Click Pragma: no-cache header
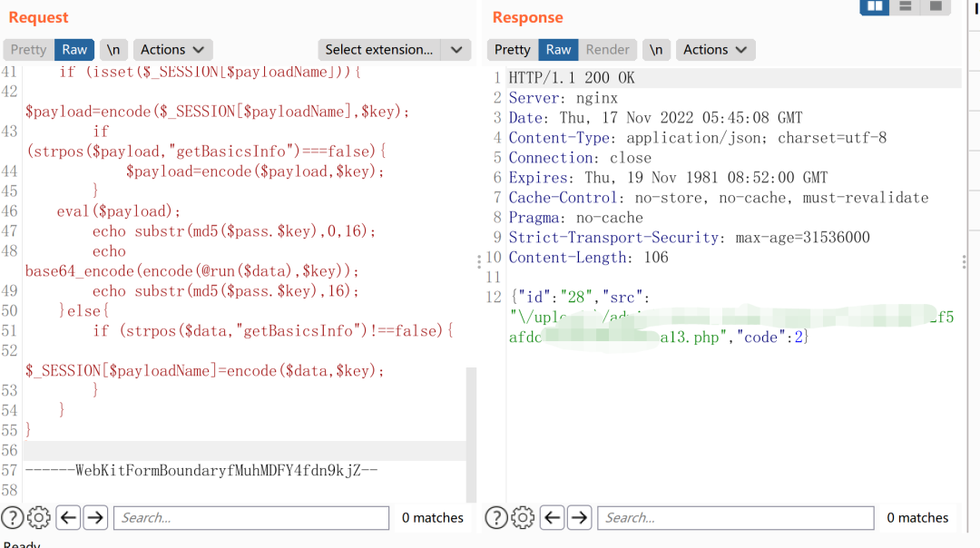 click(x=575, y=218)
